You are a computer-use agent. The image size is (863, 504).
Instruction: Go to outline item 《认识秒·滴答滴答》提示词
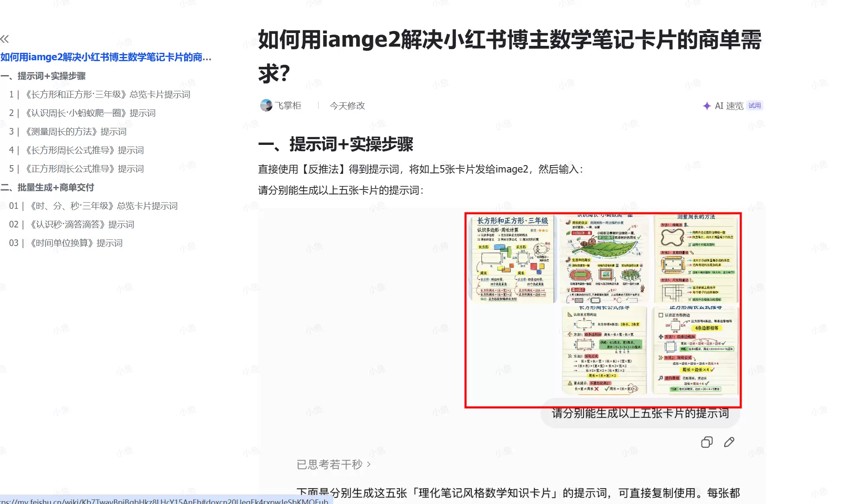point(71,225)
